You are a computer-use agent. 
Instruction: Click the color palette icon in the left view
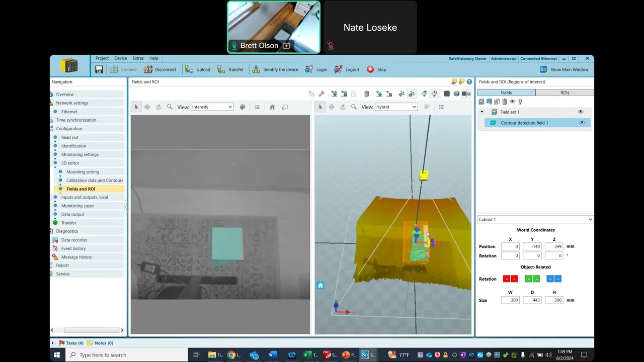tap(243, 107)
